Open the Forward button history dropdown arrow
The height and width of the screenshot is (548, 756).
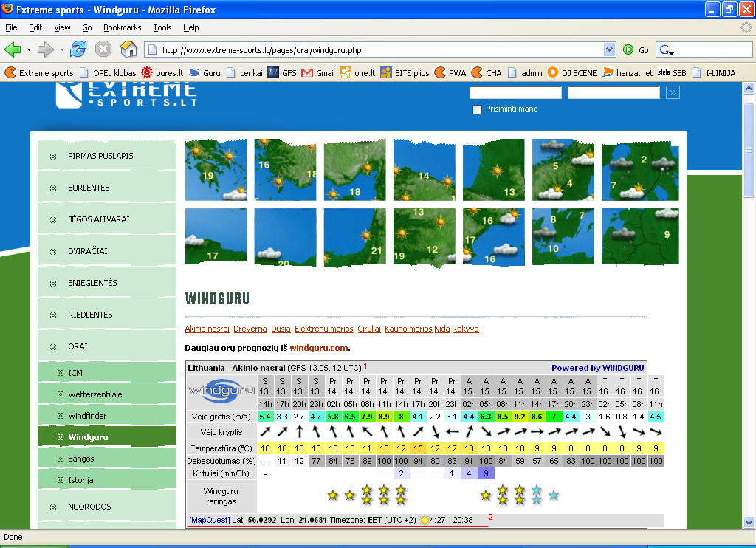coord(62,49)
